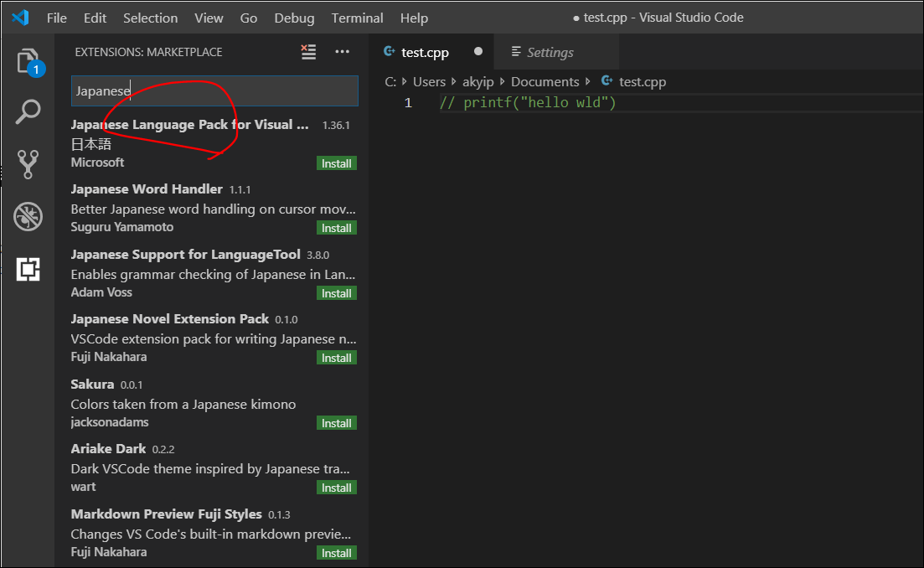Open the Explorer view icon
Viewport: 924px width, 568px height.
28,61
